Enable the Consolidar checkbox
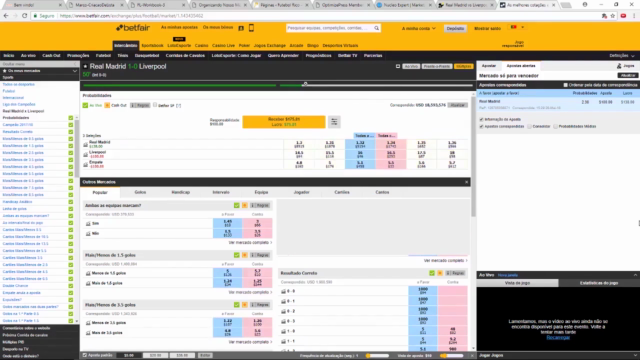This screenshot has height=360, width=640. coord(529,127)
